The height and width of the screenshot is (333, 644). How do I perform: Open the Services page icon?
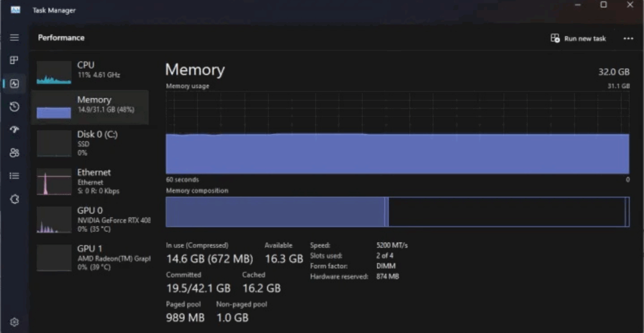coord(14,199)
